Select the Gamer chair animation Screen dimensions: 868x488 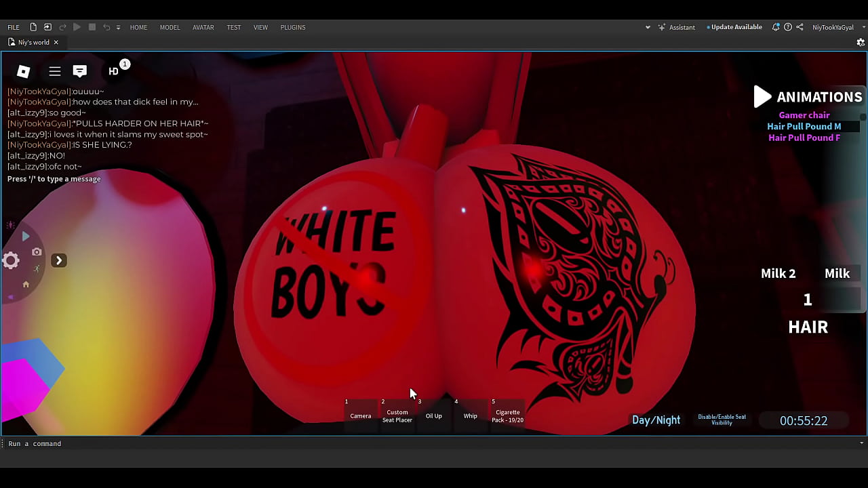tap(804, 115)
